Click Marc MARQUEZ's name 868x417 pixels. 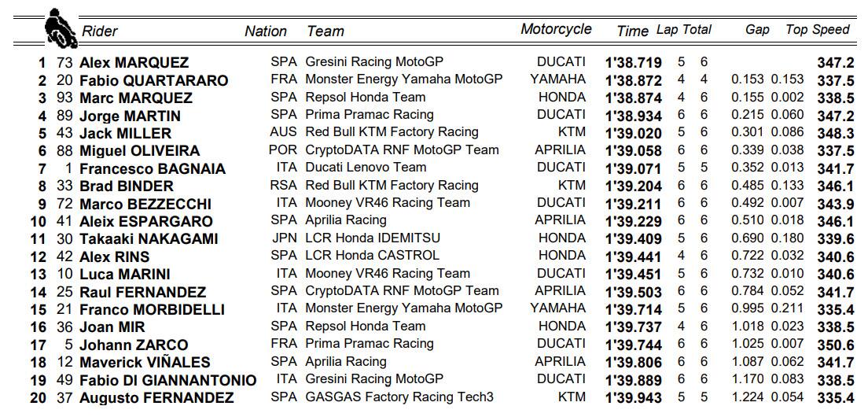pos(135,98)
